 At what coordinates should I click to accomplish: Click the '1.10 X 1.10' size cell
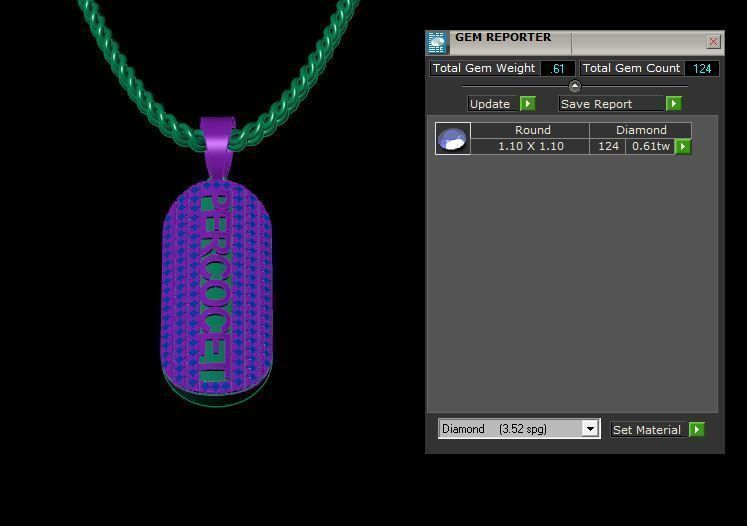530,146
